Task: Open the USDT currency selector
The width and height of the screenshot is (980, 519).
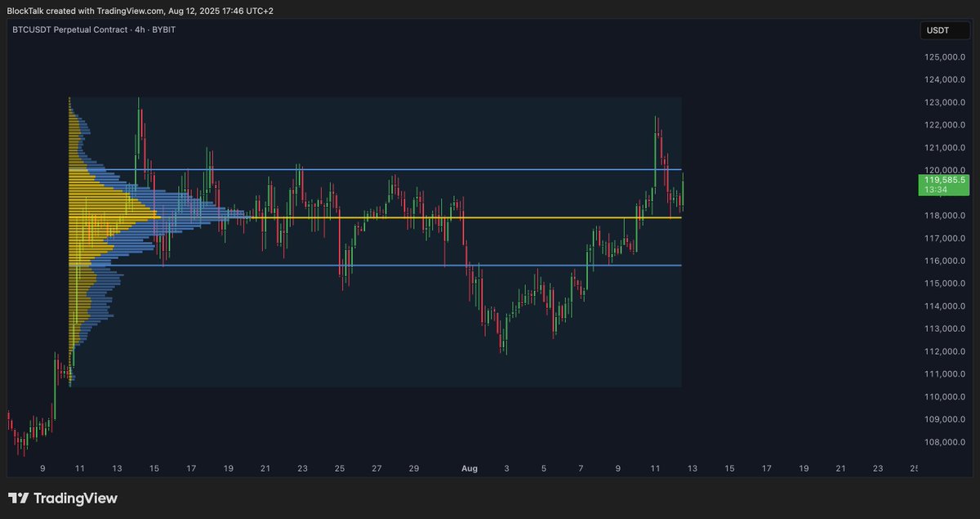Action: tap(943, 31)
